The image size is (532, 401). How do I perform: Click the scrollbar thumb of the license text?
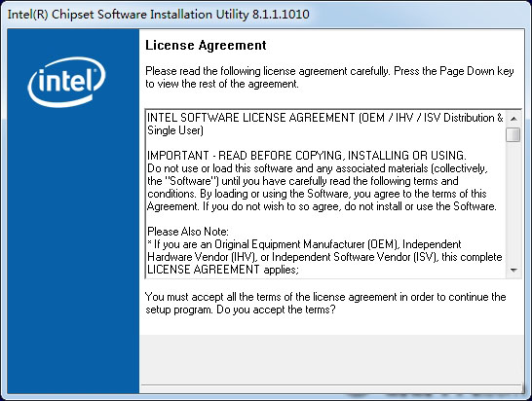tap(513, 134)
